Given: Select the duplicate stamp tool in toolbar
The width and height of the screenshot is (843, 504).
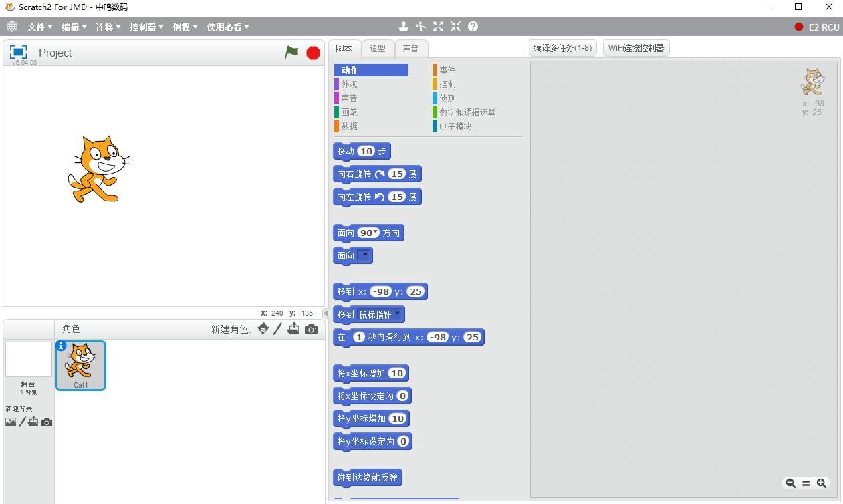Looking at the screenshot, I should pyautogui.click(x=403, y=27).
